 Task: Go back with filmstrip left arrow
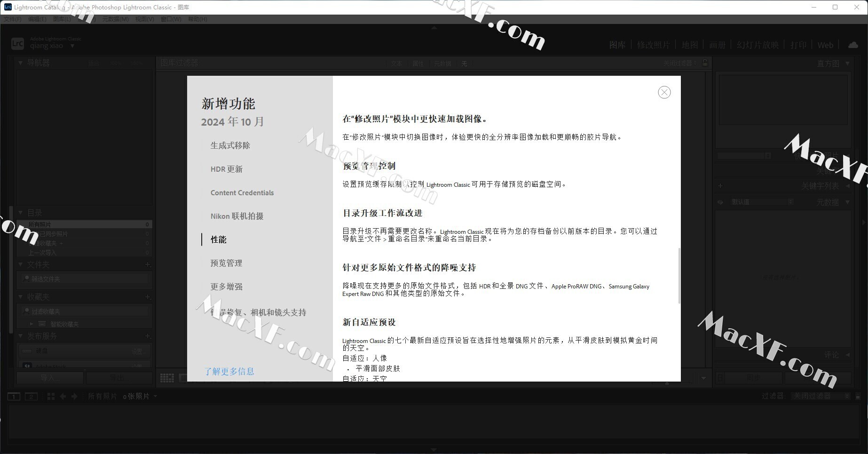(63, 397)
